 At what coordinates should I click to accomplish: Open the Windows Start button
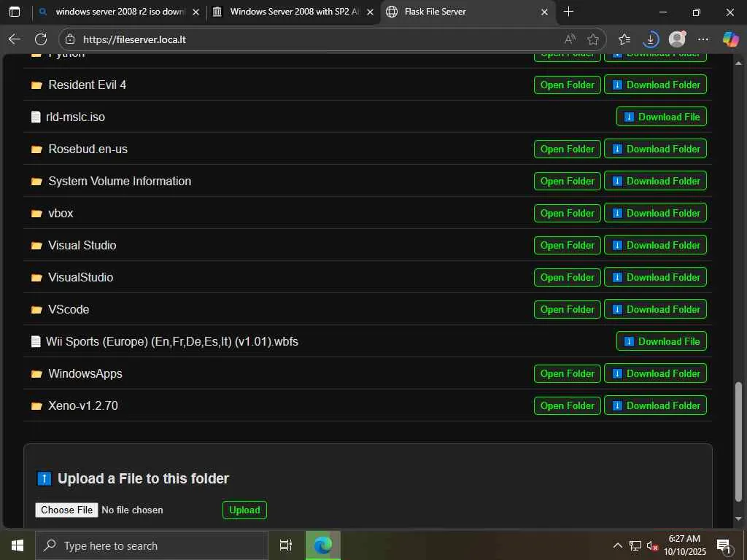[x=18, y=545]
